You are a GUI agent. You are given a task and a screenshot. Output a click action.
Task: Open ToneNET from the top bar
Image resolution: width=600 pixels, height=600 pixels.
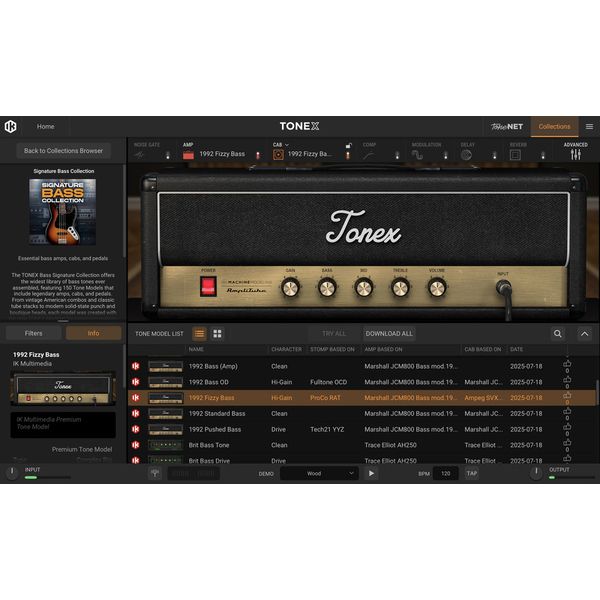505,126
